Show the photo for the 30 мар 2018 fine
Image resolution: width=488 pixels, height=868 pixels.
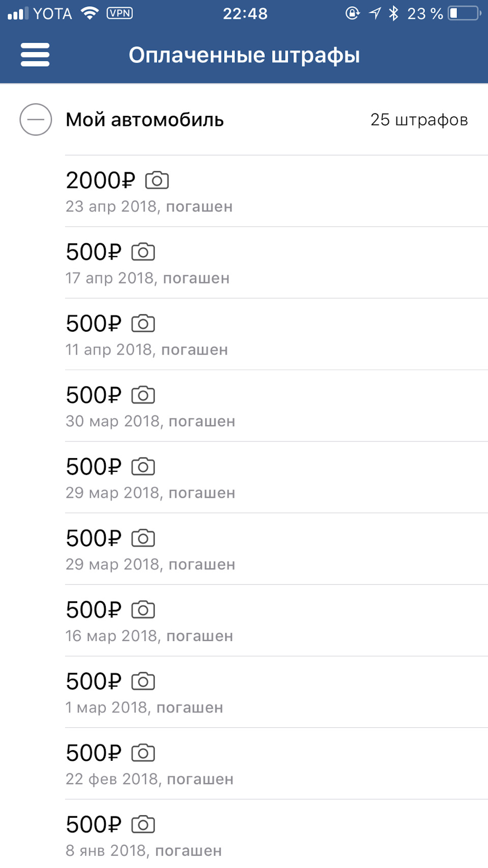click(x=143, y=395)
